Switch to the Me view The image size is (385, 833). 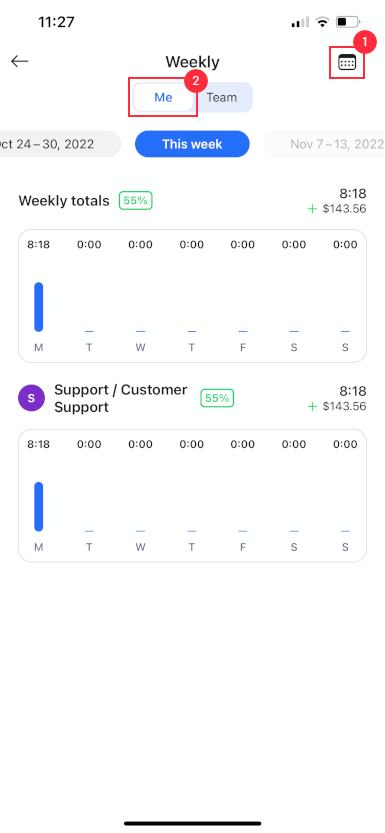163,98
